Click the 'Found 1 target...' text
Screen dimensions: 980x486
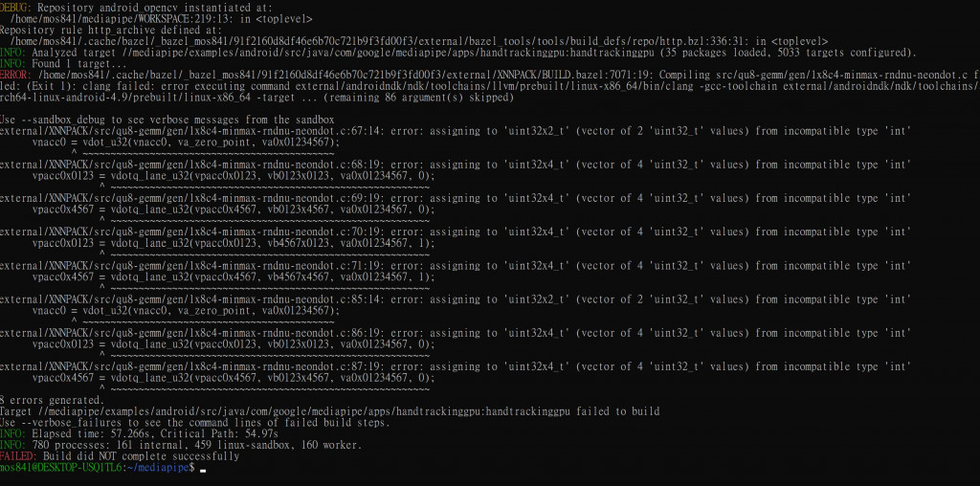point(79,64)
